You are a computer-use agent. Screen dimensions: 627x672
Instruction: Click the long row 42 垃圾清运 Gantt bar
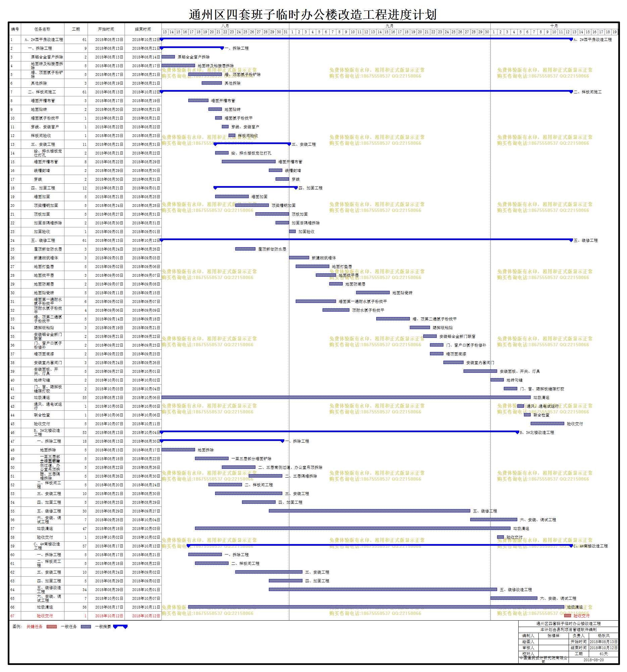click(x=346, y=397)
